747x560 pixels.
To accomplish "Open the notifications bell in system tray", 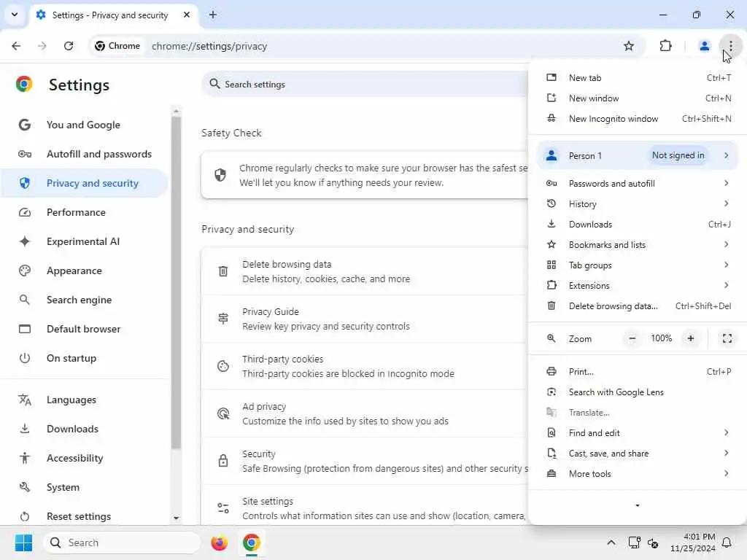I will (727, 542).
